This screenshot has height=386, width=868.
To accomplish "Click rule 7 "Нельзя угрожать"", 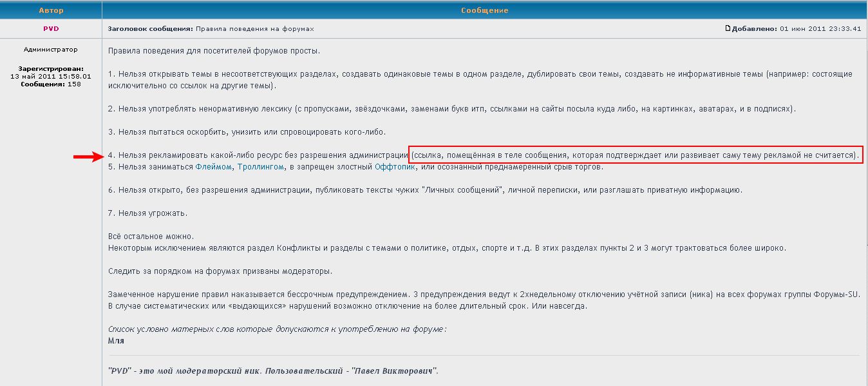I will tap(147, 213).
